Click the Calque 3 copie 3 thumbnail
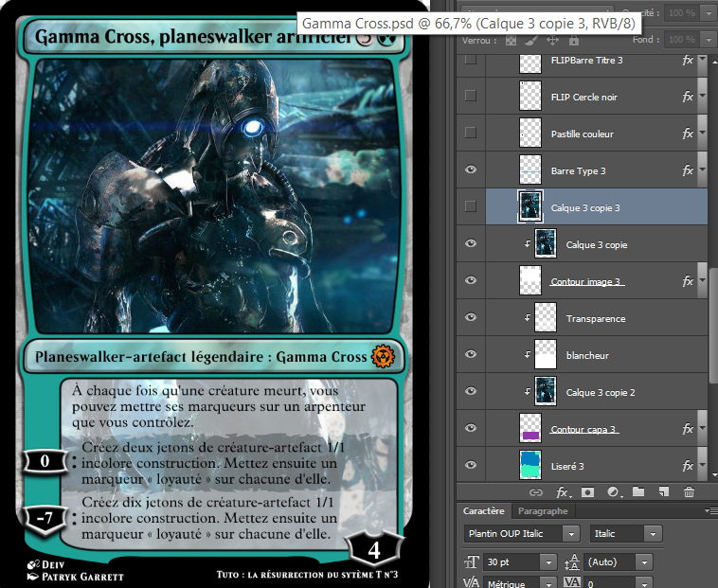The width and height of the screenshot is (718, 588). click(530, 206)
